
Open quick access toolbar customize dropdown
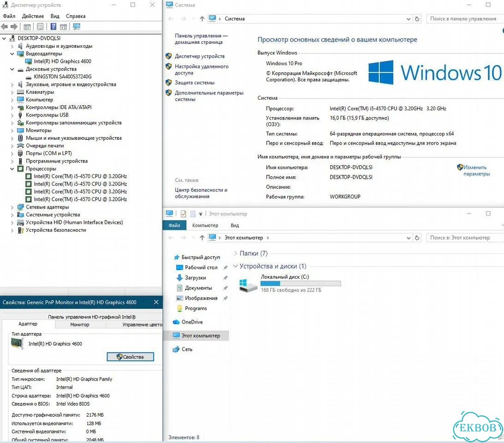[x=201, y=214]
